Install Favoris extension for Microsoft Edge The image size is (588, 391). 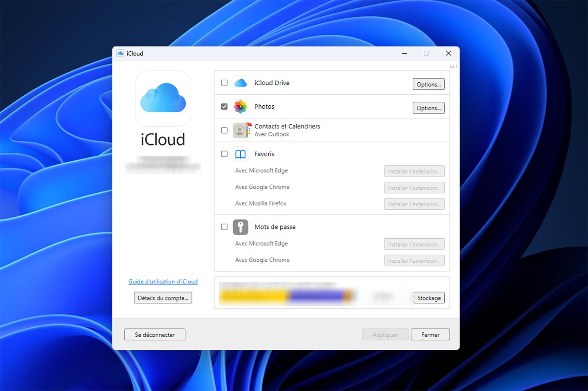414,171
